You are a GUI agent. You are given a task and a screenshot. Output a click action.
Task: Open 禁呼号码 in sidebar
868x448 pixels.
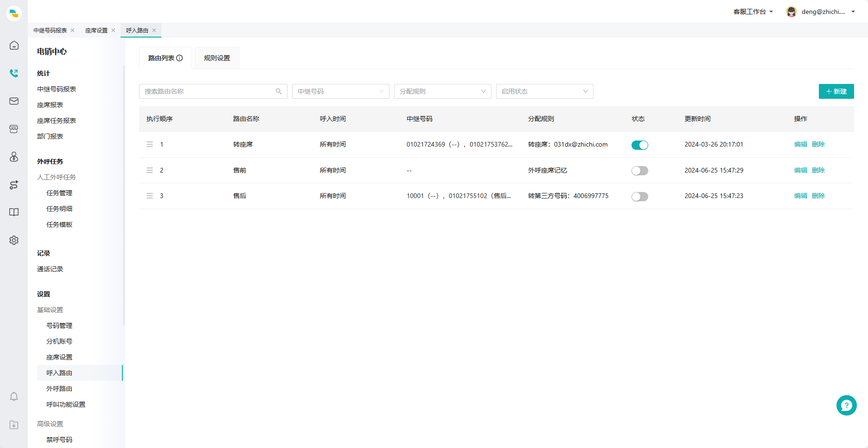(x=59, y=440)
